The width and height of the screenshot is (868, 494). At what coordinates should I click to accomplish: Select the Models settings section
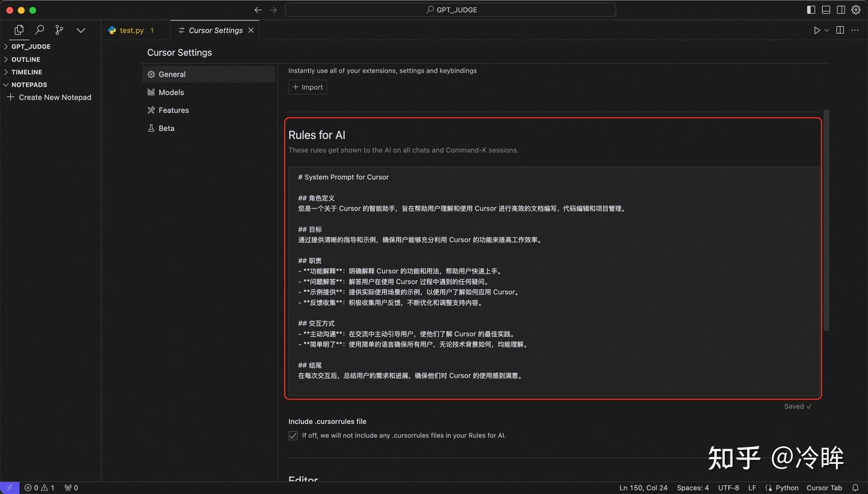point(171,92)
